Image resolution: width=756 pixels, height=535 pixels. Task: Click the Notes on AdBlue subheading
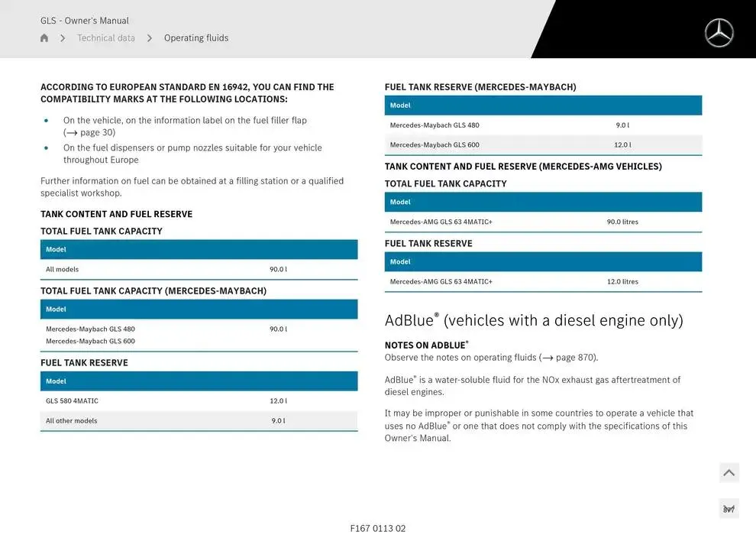[x=426, y=345]
